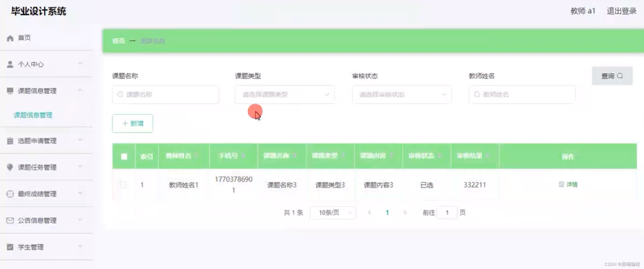Open the 10条/页 page size dropdown
The width and height of the screenshot is (644, 269).
click(x=333, y=213)
